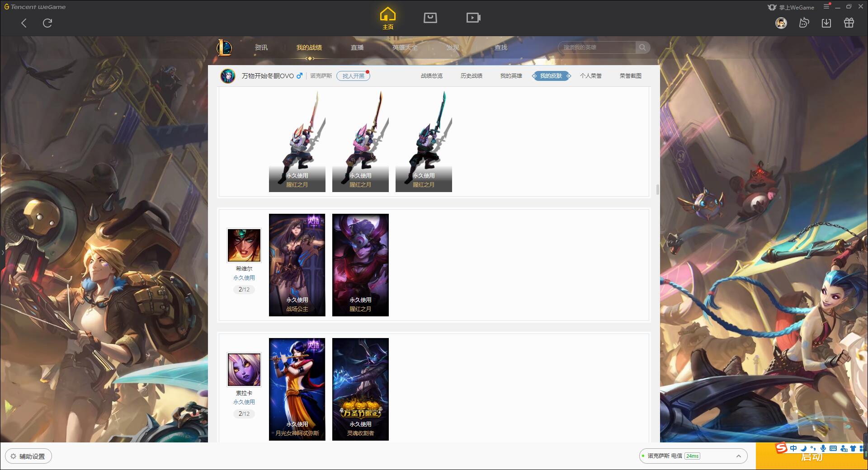The width and height of the screenshot is (868, 470).
Task: Click the Sogou input method S logo
Action: [x=781, y=448]
